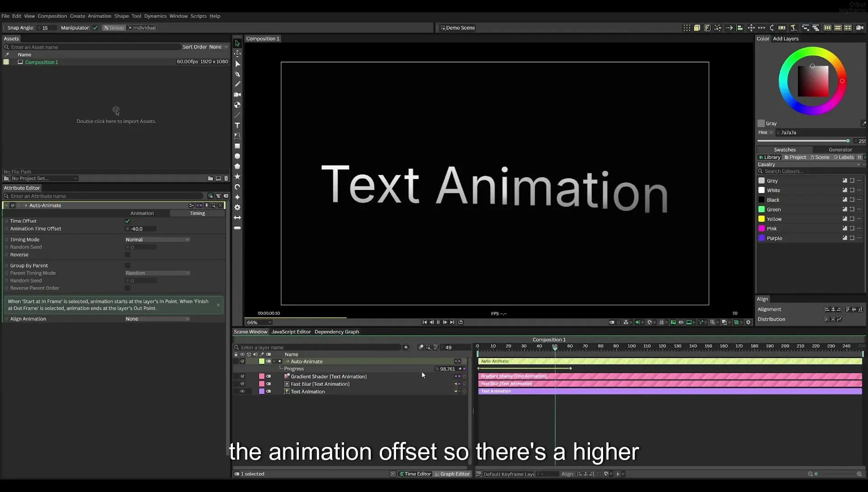The image size is (868, 492).
Task: Switch to Graph Editor
Action: point(452,474)
